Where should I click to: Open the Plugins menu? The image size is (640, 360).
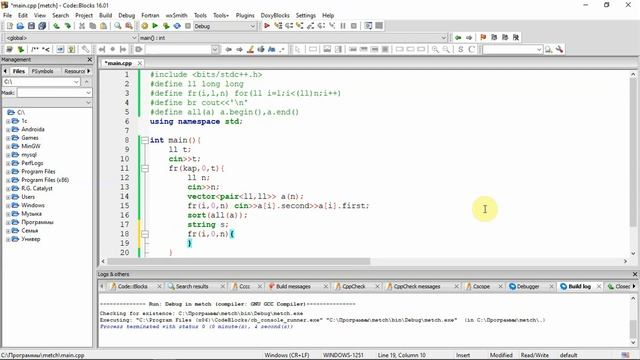click(245, 15)
